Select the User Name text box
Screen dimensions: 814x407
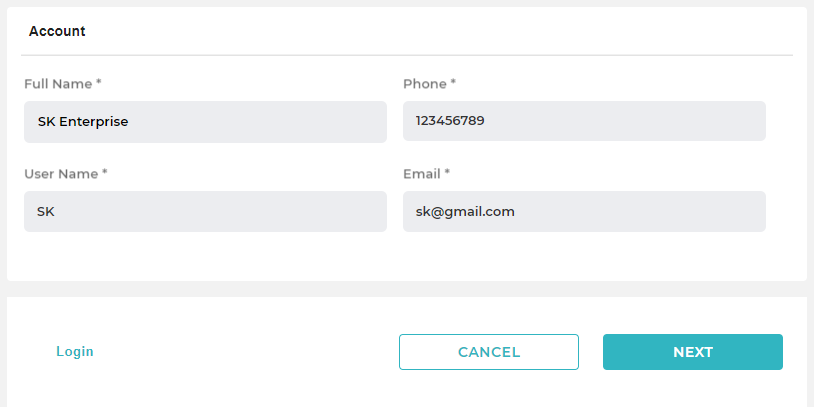pos(205,212)
